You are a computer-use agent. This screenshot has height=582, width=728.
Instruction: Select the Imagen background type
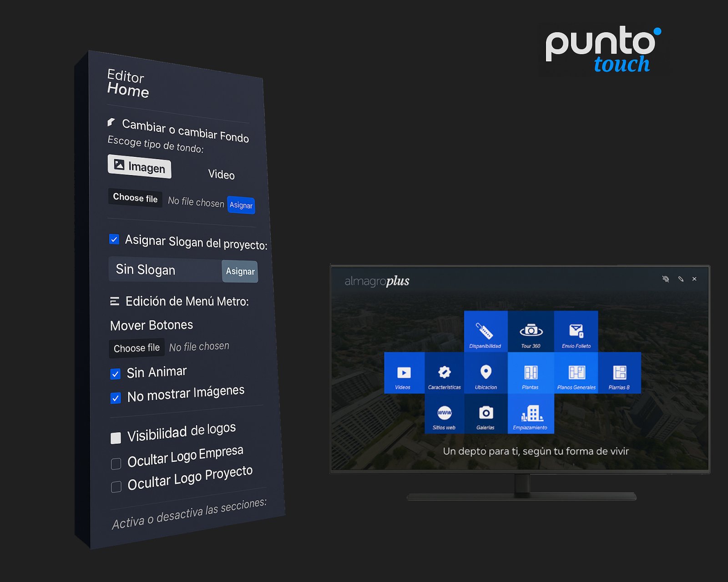(x=139, y=166)
